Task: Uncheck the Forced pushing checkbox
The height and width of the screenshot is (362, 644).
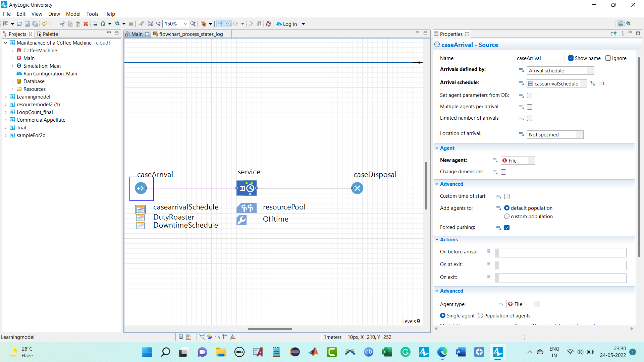Action: (x=507, y=228)
